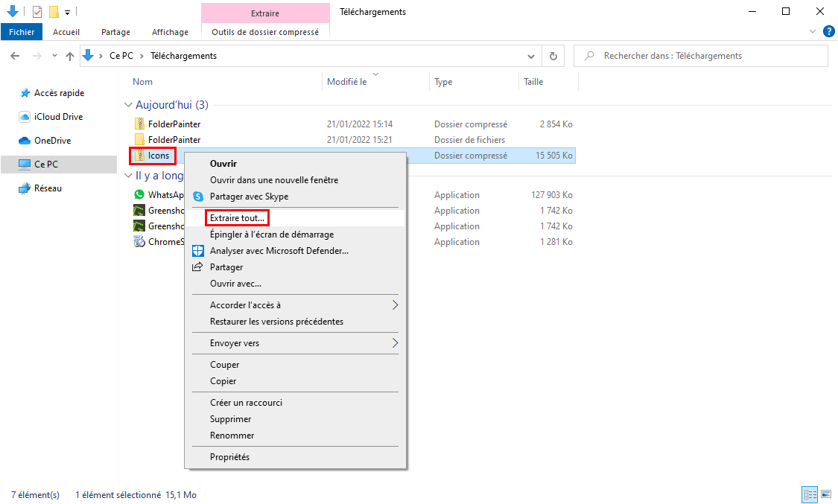Click the first Greenshot file icon

[139, 211]
